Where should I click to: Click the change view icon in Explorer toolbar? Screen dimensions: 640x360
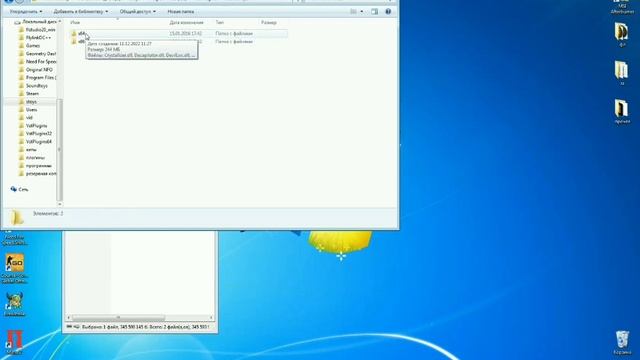(x=353, y=11)
